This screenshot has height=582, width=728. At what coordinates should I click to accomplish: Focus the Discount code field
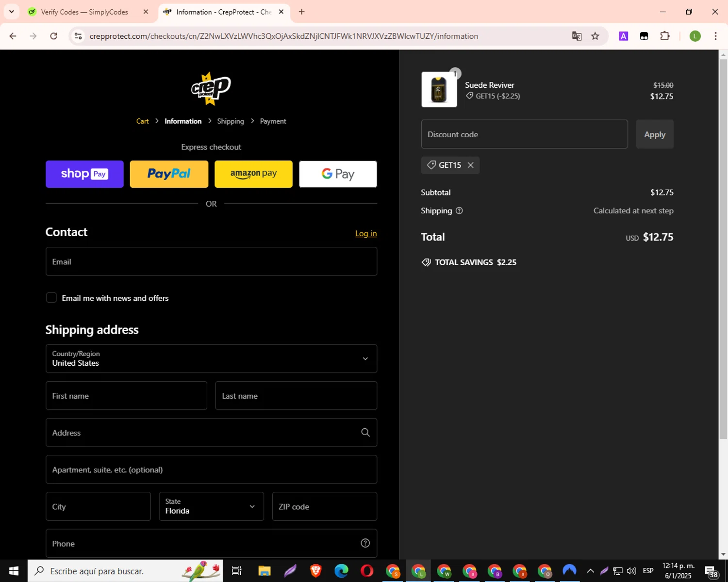524,134
